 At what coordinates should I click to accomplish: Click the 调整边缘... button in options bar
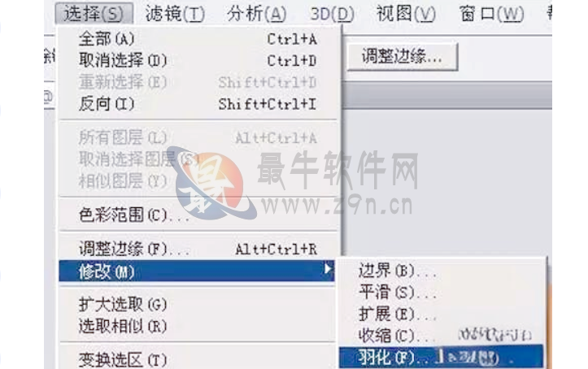click(403, 57)
